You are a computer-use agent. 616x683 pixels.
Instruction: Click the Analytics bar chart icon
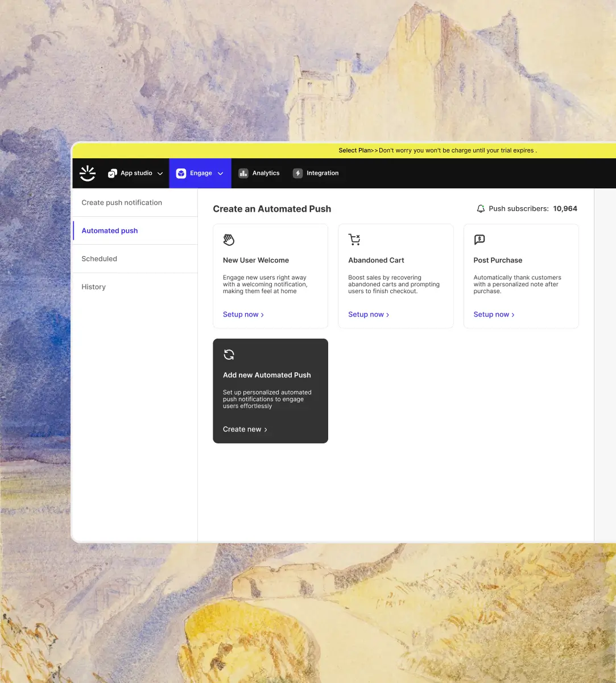click(243, 173)
